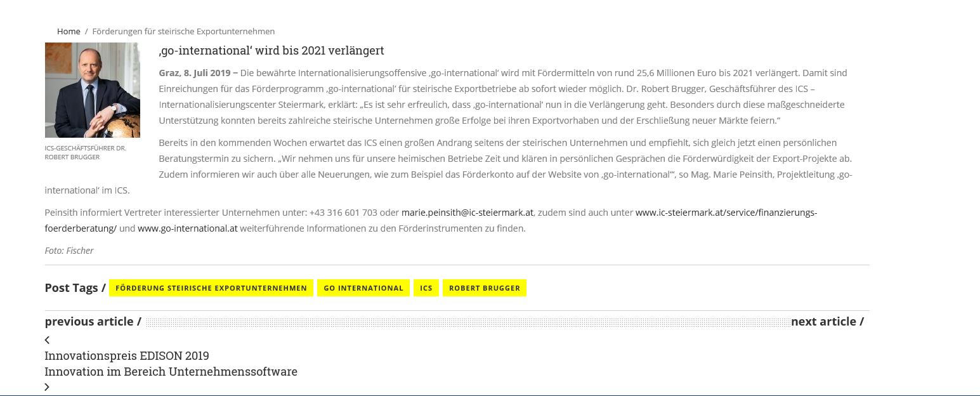This screenshot has height=396, width=980.
Task: Select the Go International tag
Action: [x=363, y=288]
